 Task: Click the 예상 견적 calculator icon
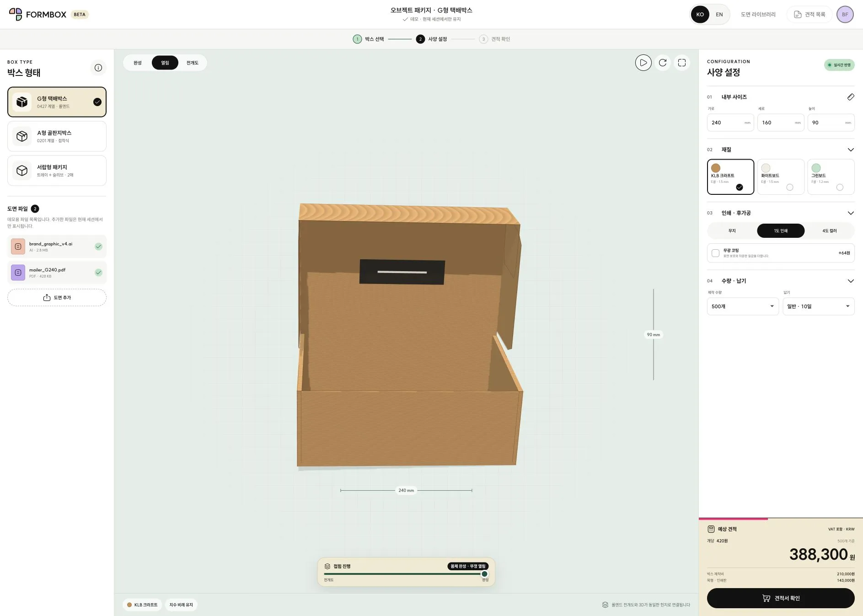(711, 529)
